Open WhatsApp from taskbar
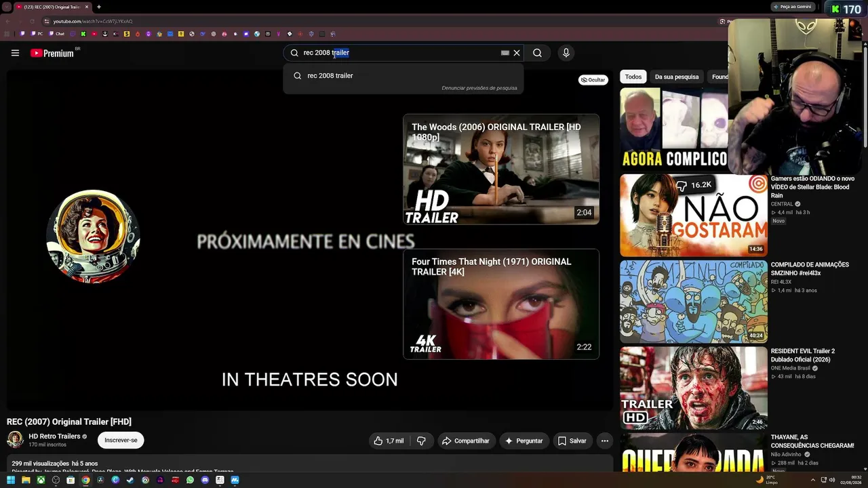 (190, 480)
